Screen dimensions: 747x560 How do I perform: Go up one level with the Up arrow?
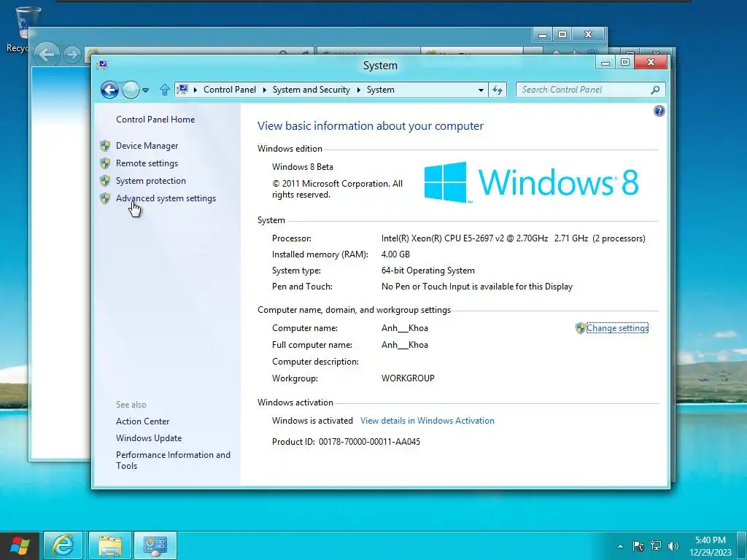click(x=164, y=90)
